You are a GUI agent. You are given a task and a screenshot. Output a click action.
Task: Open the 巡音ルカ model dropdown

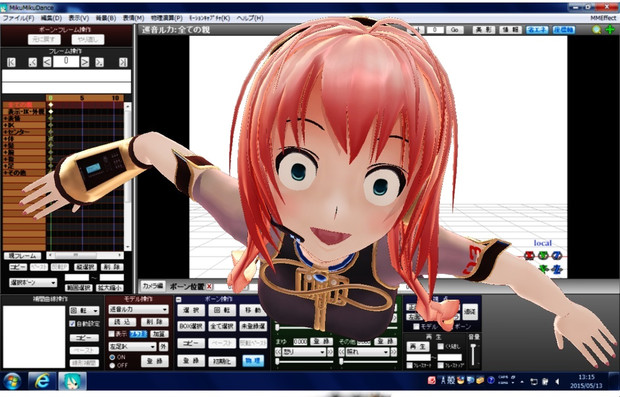[x=138, y=309]
